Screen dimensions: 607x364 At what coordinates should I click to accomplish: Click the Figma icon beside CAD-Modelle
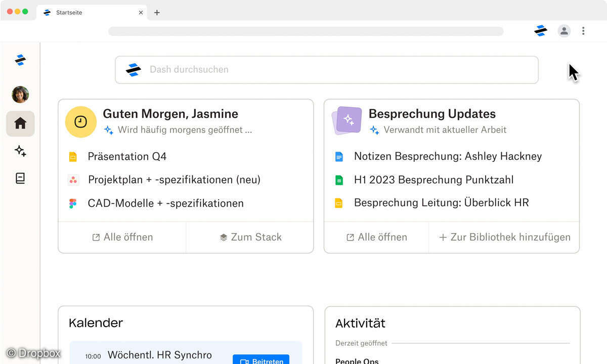pyautogui.click(x=73, y=203)
